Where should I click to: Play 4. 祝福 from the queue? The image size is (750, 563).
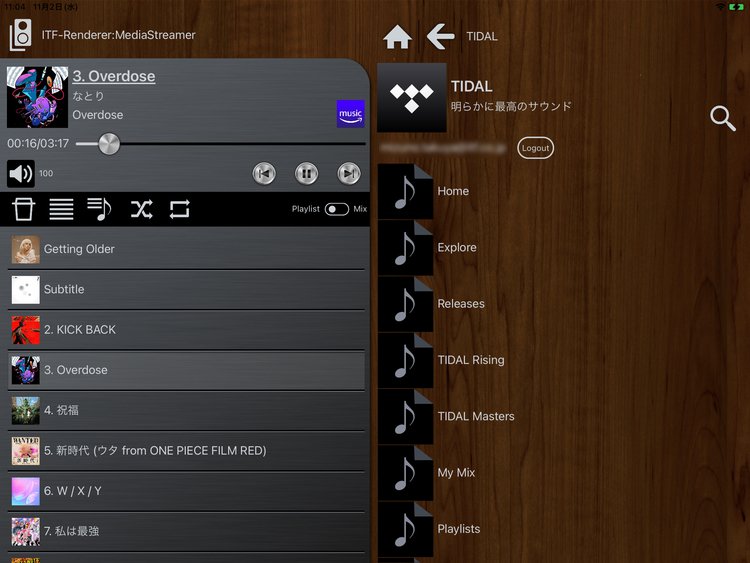point(187,410)
